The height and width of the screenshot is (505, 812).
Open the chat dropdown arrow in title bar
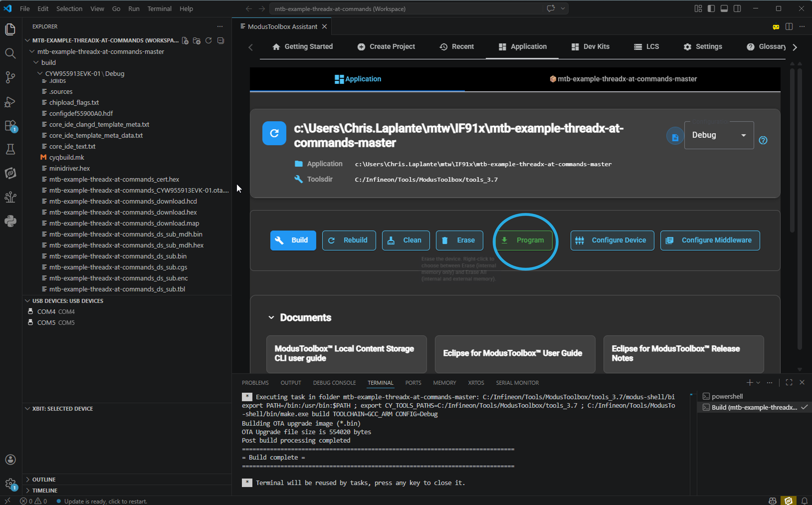(x=563, y=9)
